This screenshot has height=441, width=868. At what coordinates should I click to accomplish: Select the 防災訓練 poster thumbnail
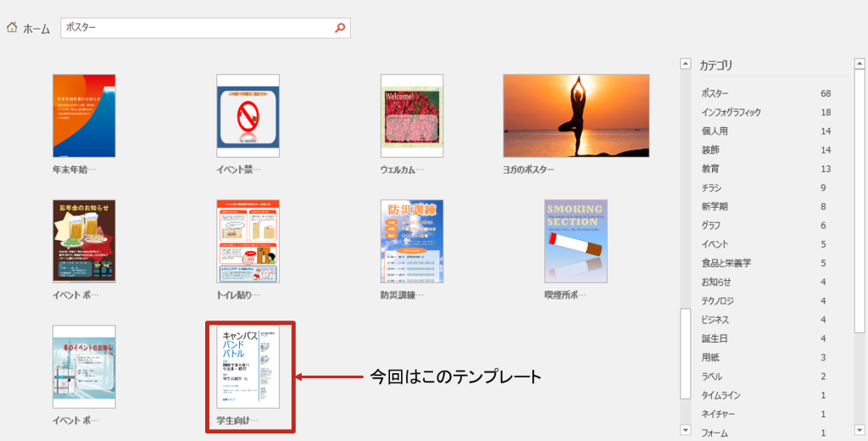click(412, 241)
